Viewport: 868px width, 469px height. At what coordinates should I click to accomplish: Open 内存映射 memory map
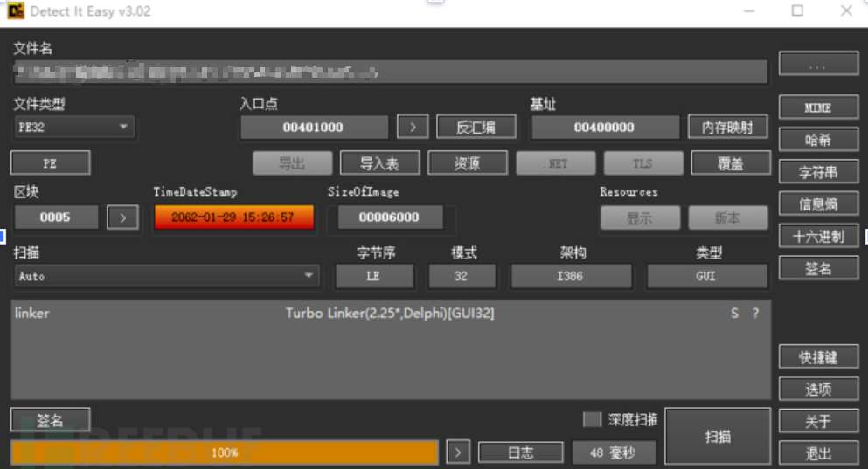tap(727, 128)
